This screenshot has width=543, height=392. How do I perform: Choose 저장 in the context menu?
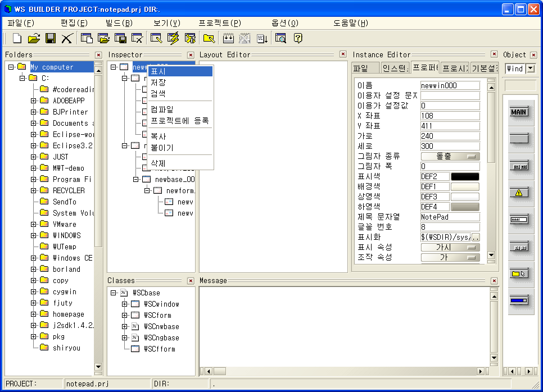pos(180,83)
